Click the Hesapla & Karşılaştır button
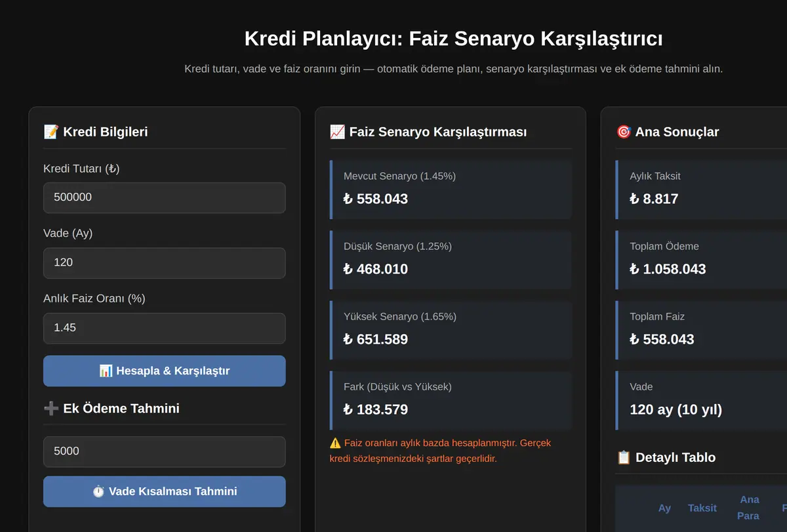This screenshot has height=532, width=787. (x=164, y=371)
